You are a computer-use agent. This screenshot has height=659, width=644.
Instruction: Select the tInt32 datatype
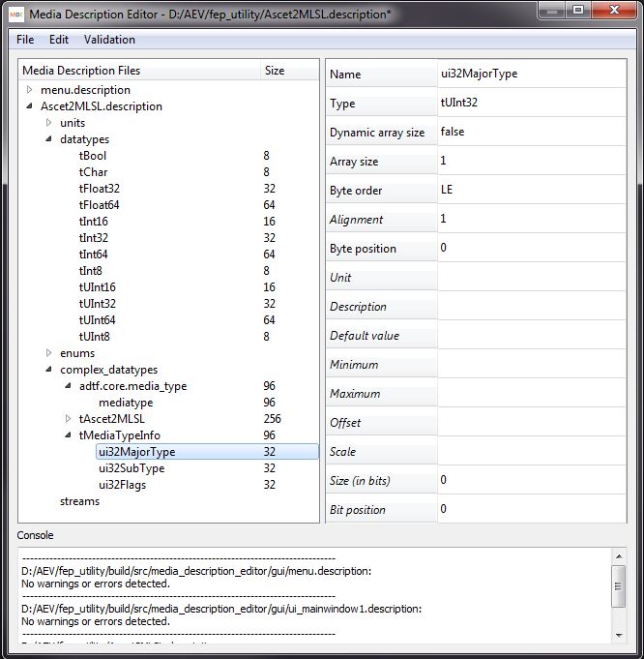pyautogui.click(x=93, y=238)
